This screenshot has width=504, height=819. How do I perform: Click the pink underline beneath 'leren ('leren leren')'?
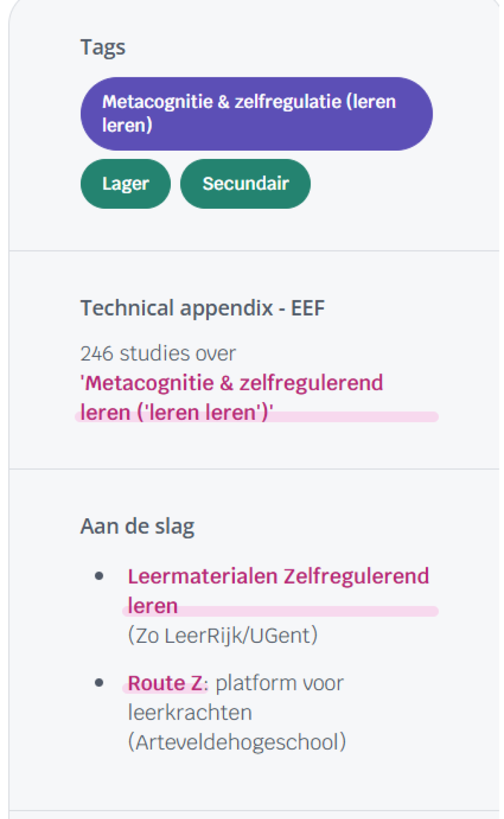256,417
